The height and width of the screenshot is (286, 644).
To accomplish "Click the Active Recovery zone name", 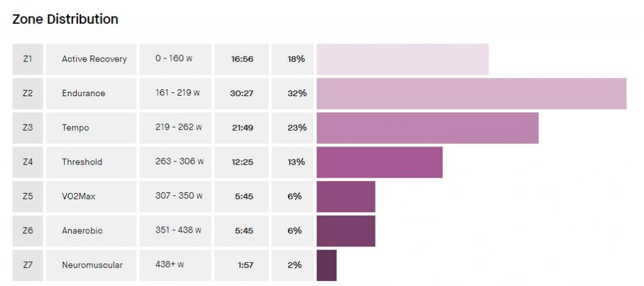I will click(x=94, y=59).
